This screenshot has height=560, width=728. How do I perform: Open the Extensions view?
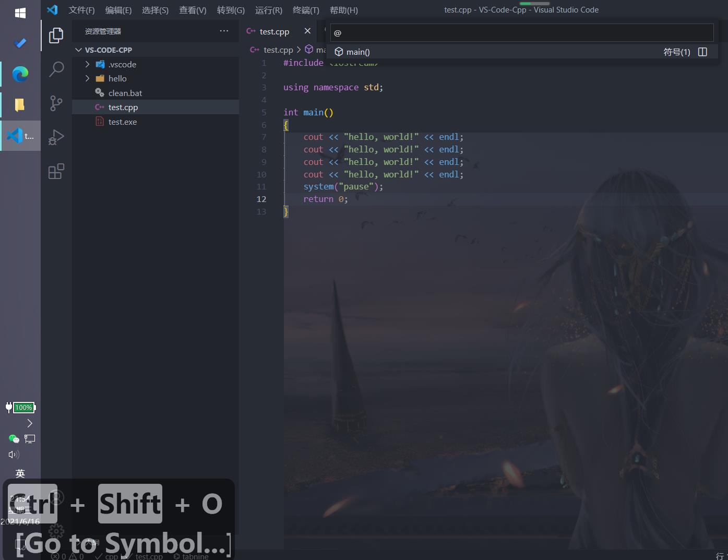point(56,171)
